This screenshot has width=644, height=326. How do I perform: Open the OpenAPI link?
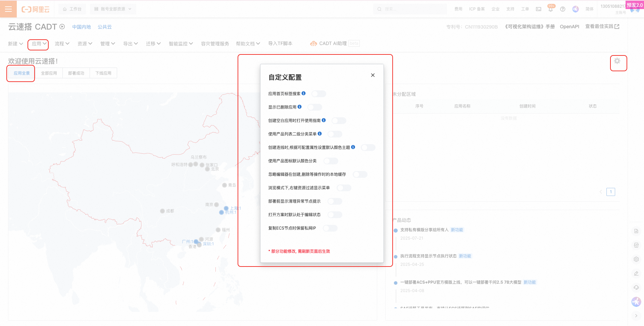click(569, 27)
